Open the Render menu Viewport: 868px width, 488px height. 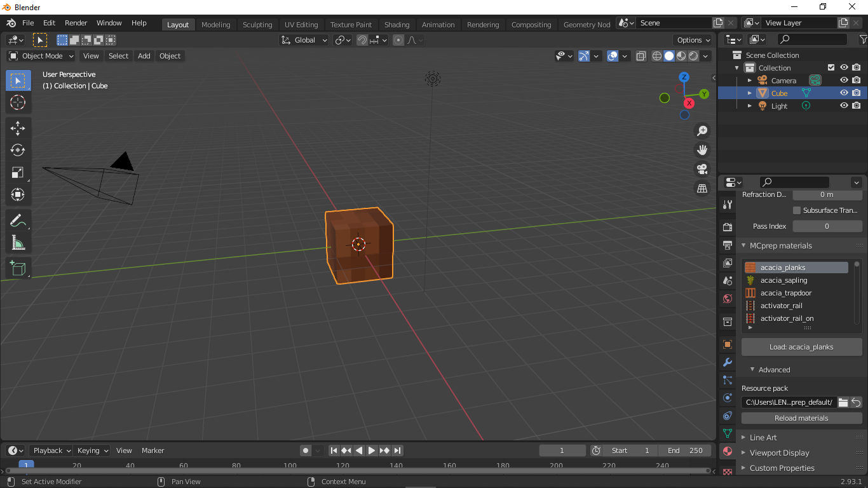point(76,23)
